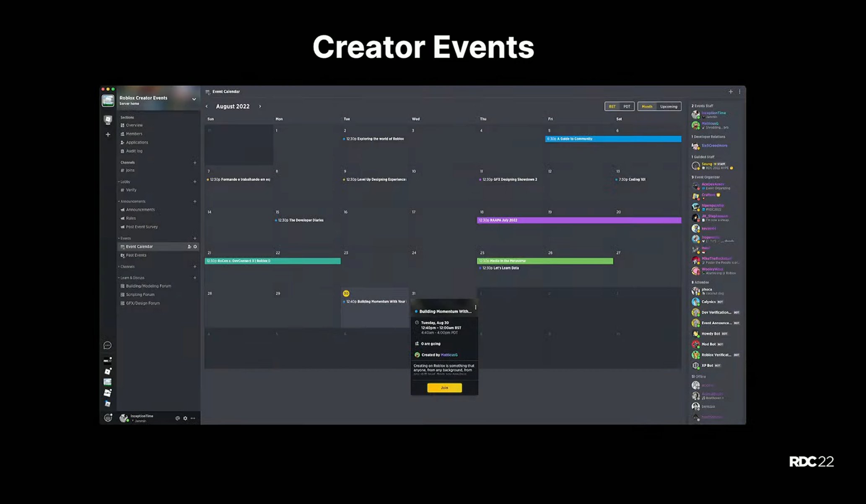
Task: Add an item with the header plus icon
Action: point(731,91)
